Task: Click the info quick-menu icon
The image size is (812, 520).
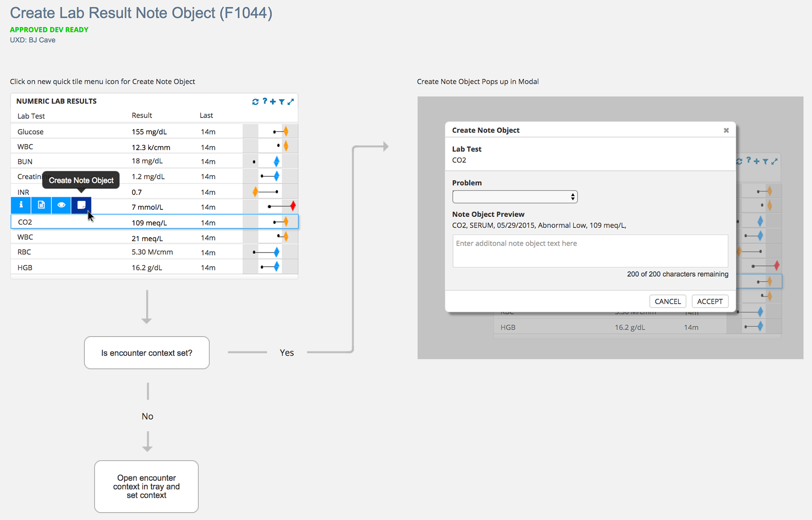Action: [x=21, y=205]
